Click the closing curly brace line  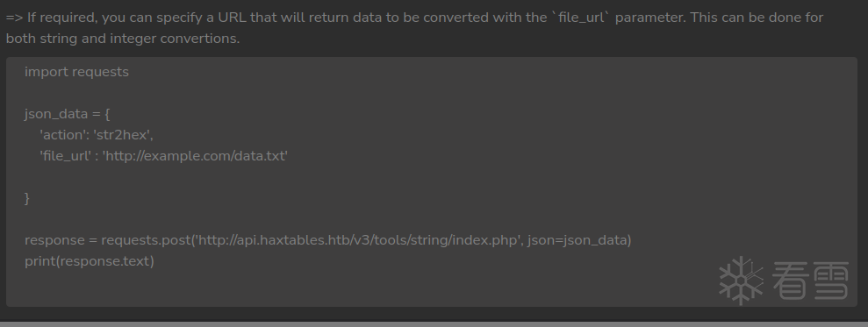(27, 198)
